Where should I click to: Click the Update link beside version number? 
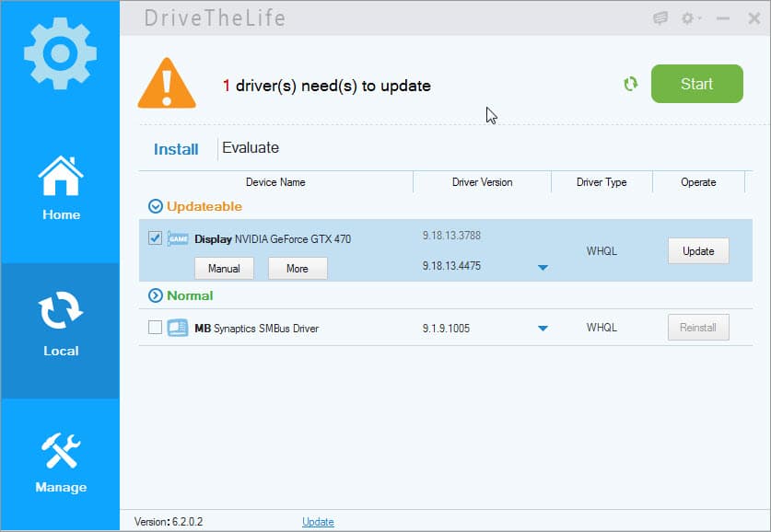[318, 522]
